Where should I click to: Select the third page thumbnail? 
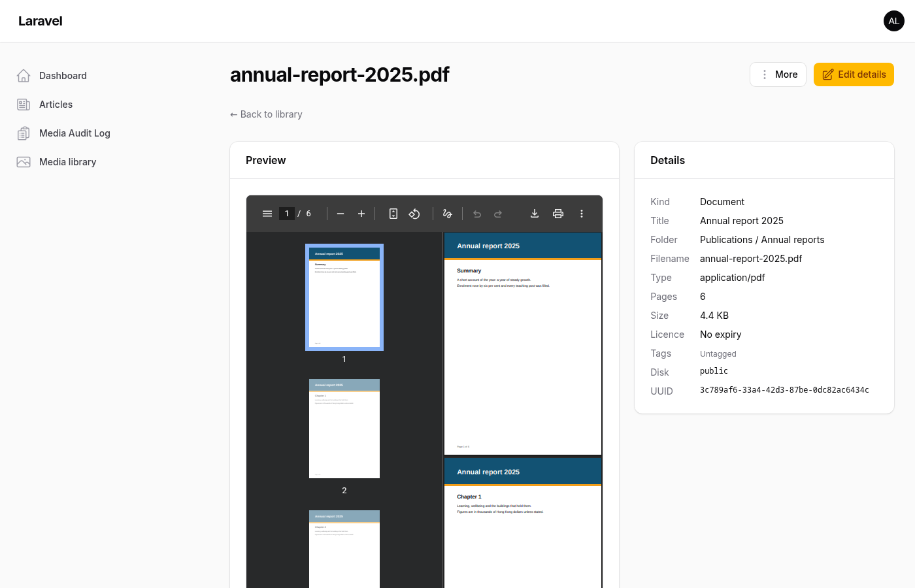click(344, 549)
